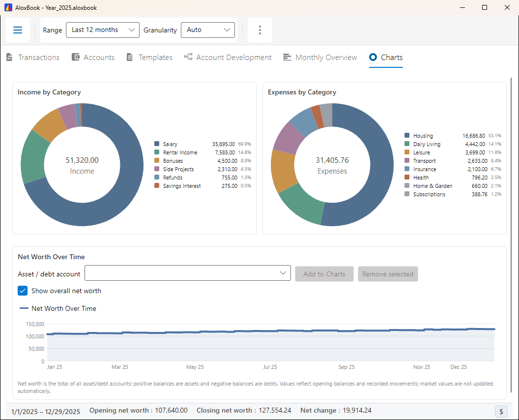Screen dimensions: 519x420
Task: Click the Templates tab icon
Action: pyautogui.click(x=130, y=58)
